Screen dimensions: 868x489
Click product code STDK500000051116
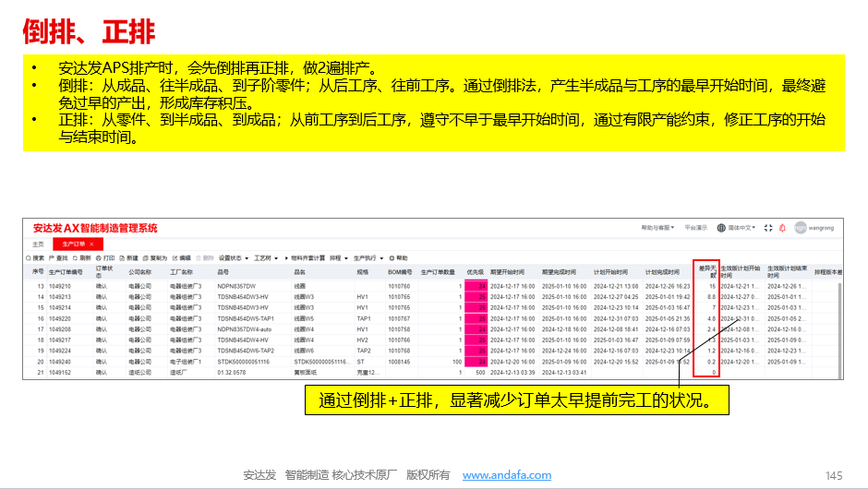click(244, 362)
